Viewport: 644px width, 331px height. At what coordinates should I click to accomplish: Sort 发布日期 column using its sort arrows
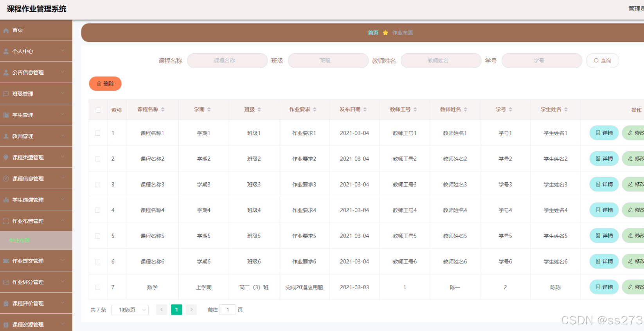point(365,110)
